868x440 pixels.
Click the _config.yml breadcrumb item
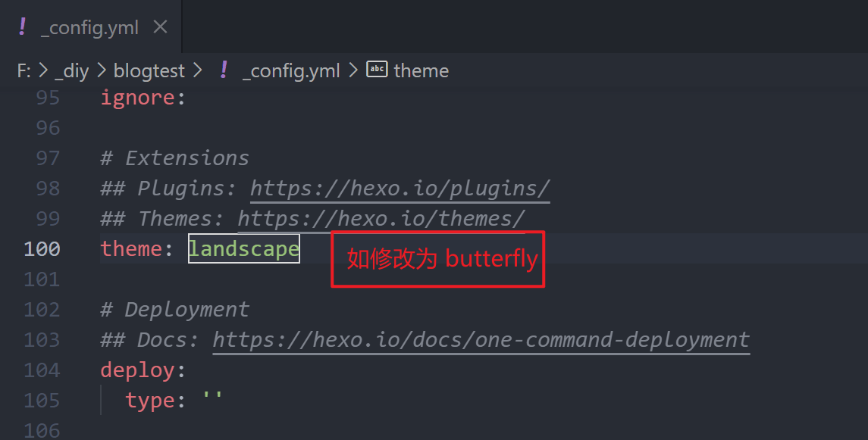(291, 71)
